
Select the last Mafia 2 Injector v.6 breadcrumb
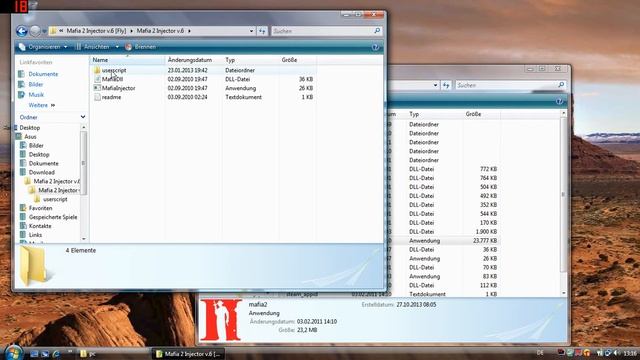click(160, 31)
